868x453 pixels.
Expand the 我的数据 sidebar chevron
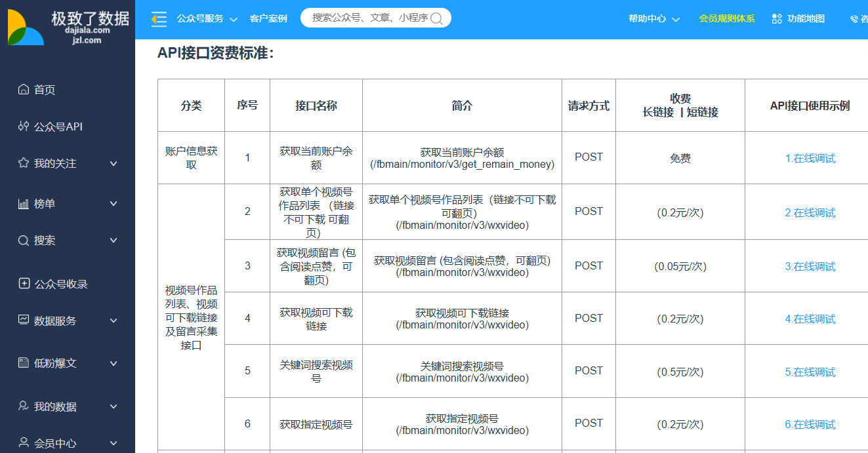114,407
